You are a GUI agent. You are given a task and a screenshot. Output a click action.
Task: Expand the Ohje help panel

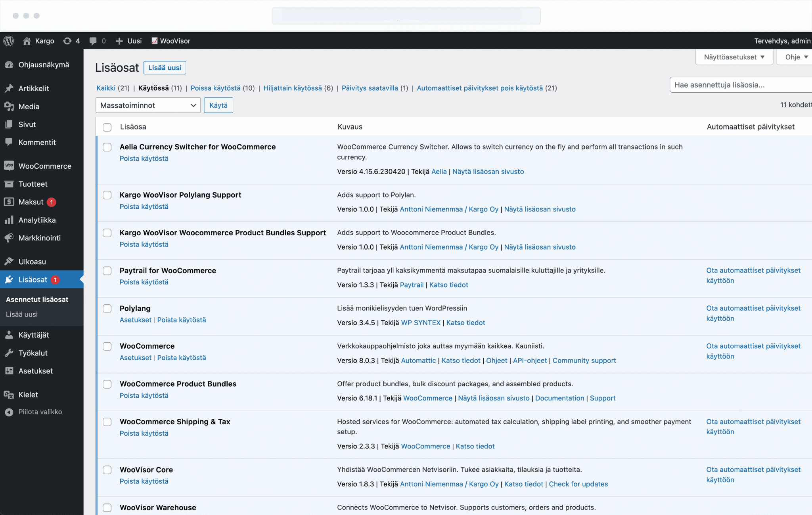(795, 57)
